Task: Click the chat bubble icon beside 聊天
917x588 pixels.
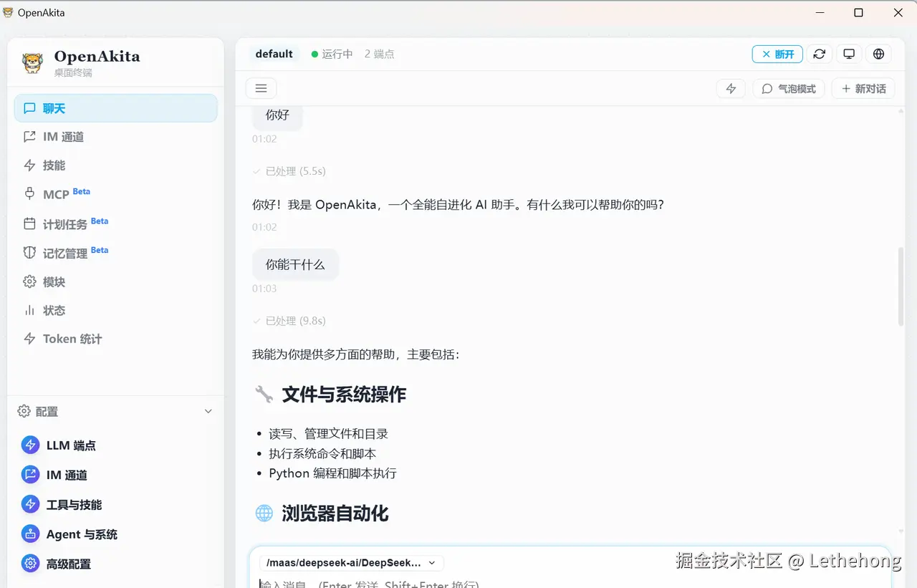Action: [29, 108]
